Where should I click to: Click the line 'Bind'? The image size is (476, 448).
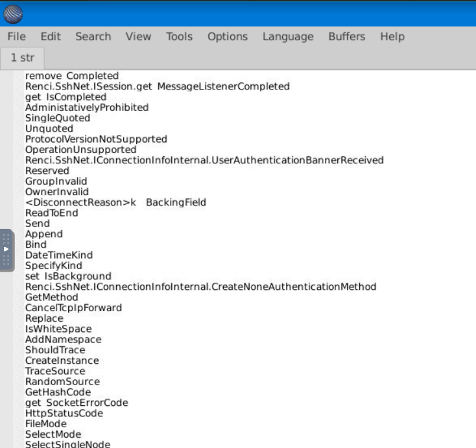[x=36, y=244]
